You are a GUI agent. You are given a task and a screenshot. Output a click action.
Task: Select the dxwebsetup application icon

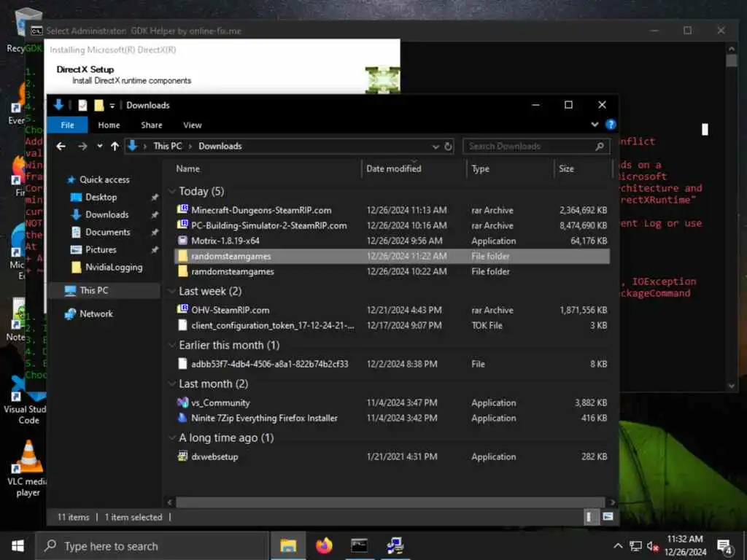(x=182, y=456)
